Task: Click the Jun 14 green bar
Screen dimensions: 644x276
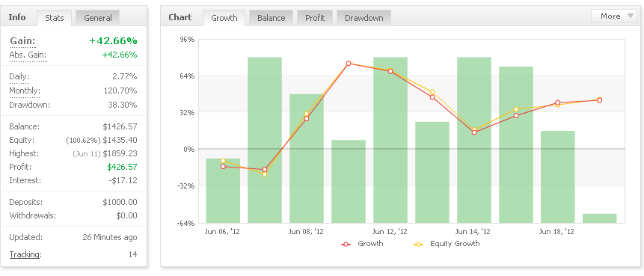Action: point(474,140)
